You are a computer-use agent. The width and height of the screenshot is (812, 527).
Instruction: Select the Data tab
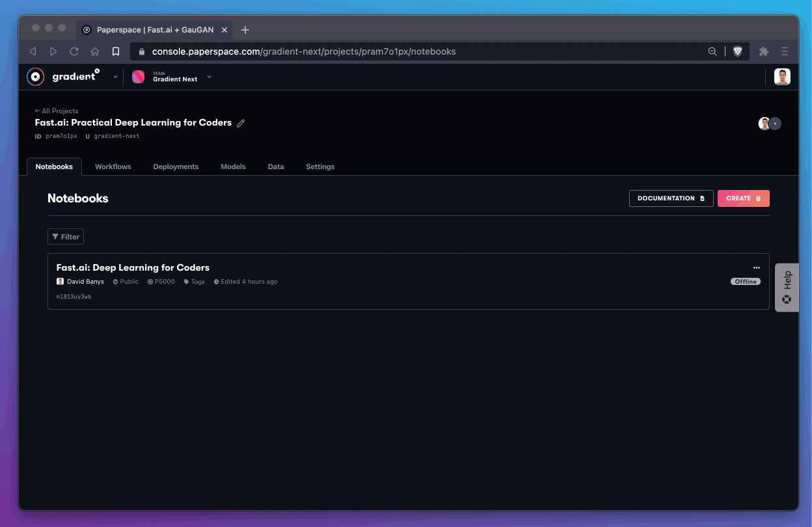point(276,167)
